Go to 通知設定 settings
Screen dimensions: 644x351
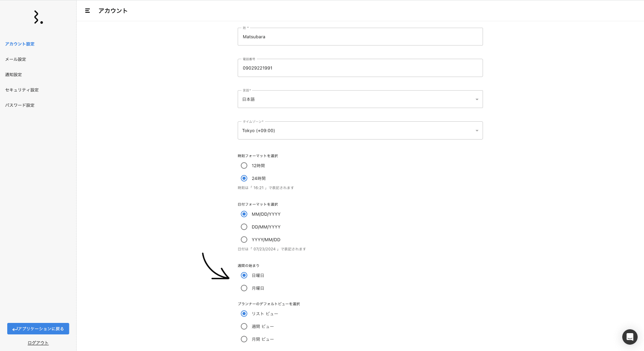(x=14, y=74)
